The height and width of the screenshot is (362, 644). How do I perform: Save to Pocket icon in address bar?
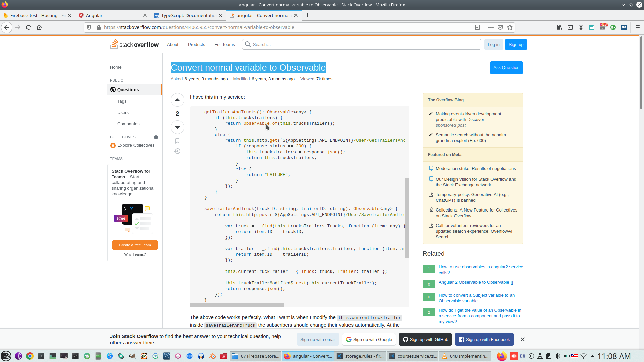500,27
